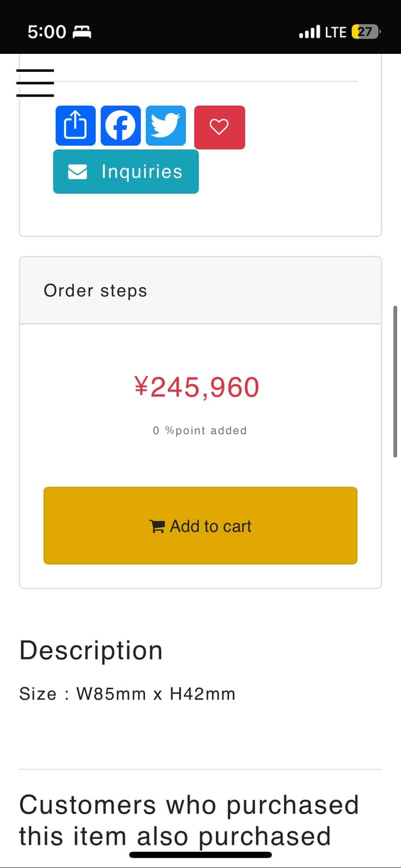Select the Order steps panel header
Viewport: 401px width, 868px height.
click(x=200, y=290)
